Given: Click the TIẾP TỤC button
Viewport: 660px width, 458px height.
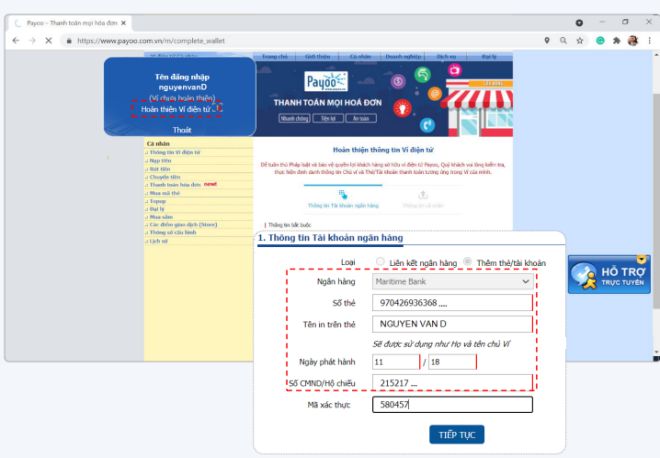Looking at the screenshot, I should [x=457, y=434].
